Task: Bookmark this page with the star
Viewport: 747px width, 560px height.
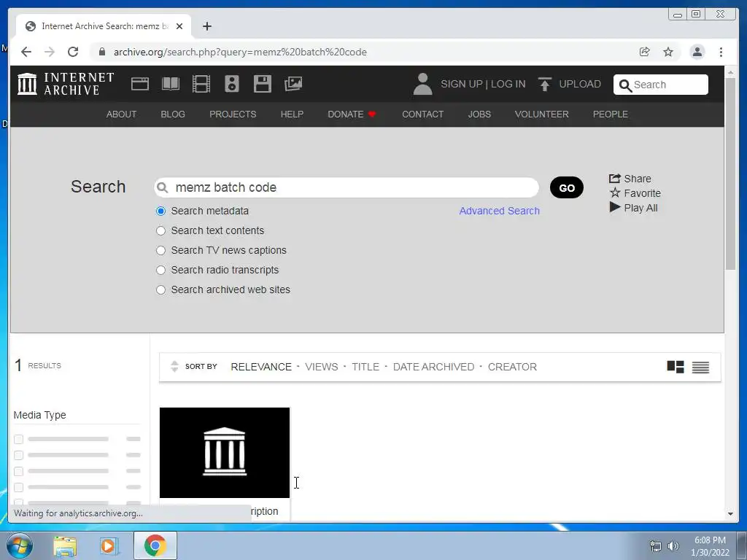Action: 668,52
